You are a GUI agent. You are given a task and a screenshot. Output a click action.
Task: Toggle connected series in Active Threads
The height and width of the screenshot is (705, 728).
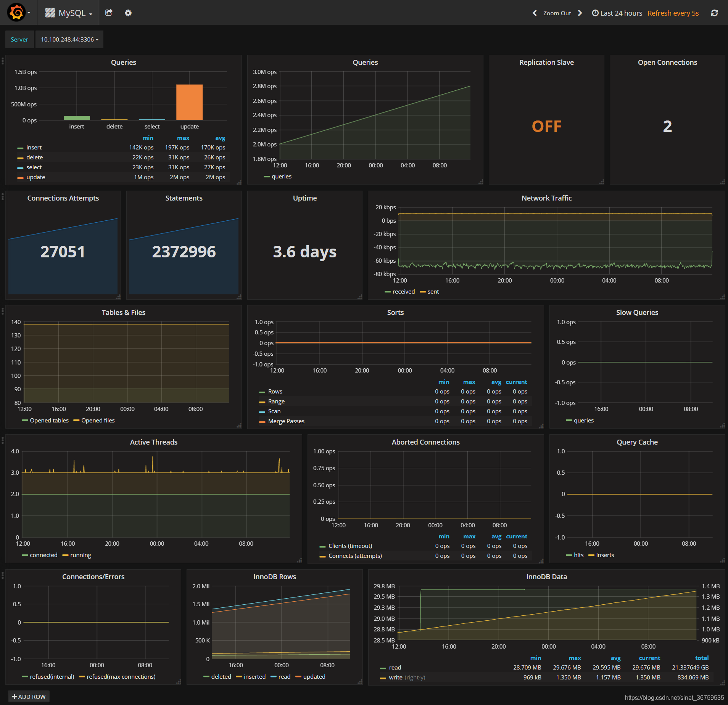point(43,555)
